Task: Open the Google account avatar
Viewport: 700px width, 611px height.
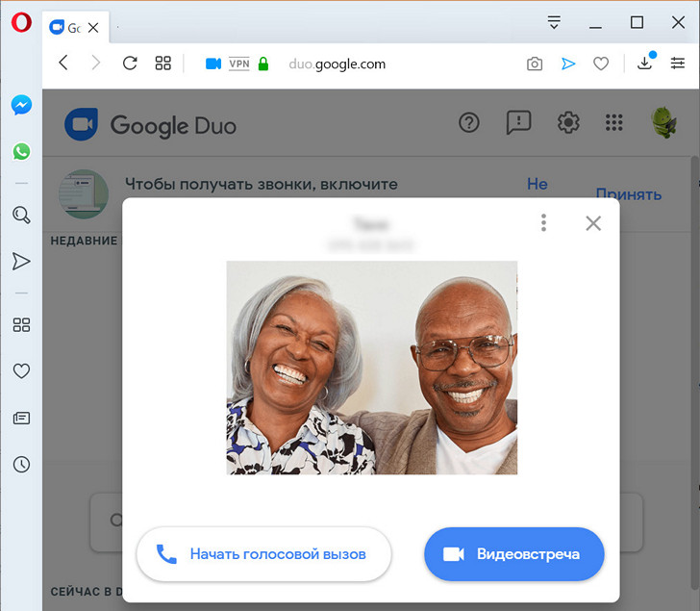Action: 663,122
